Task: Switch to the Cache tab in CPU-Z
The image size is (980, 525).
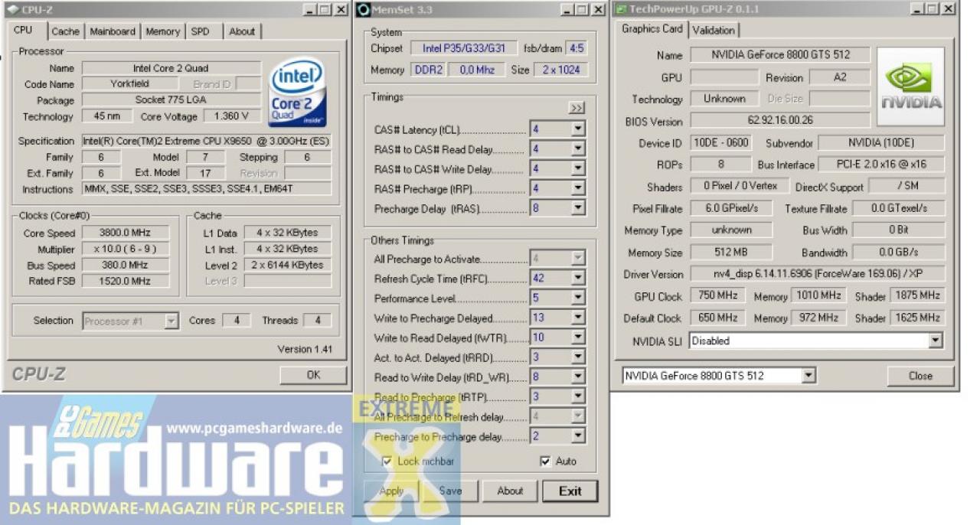Action: (65, 31)
